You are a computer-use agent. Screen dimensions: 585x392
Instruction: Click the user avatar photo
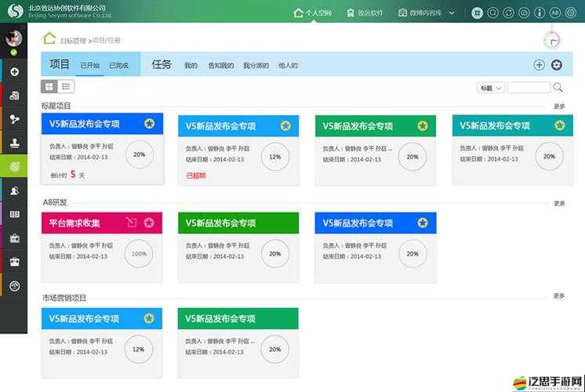[x=14, y=38]
